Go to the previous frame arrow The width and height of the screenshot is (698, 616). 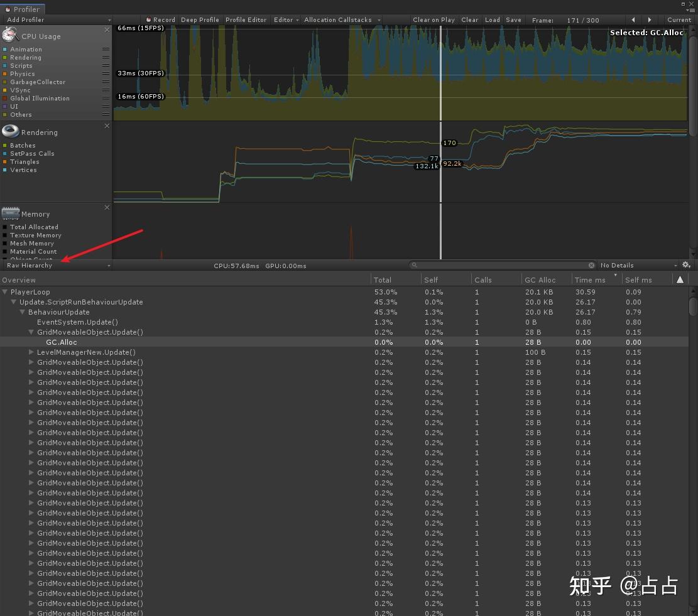point(633,20)
